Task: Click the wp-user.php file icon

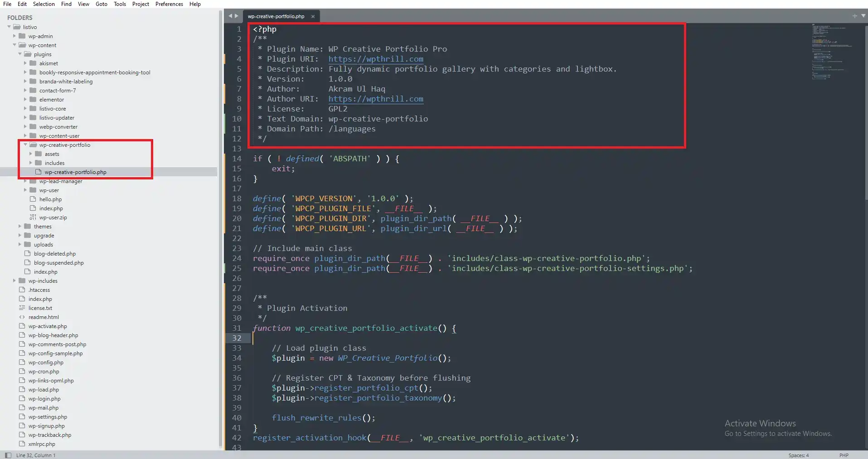Action: point(32,217)
